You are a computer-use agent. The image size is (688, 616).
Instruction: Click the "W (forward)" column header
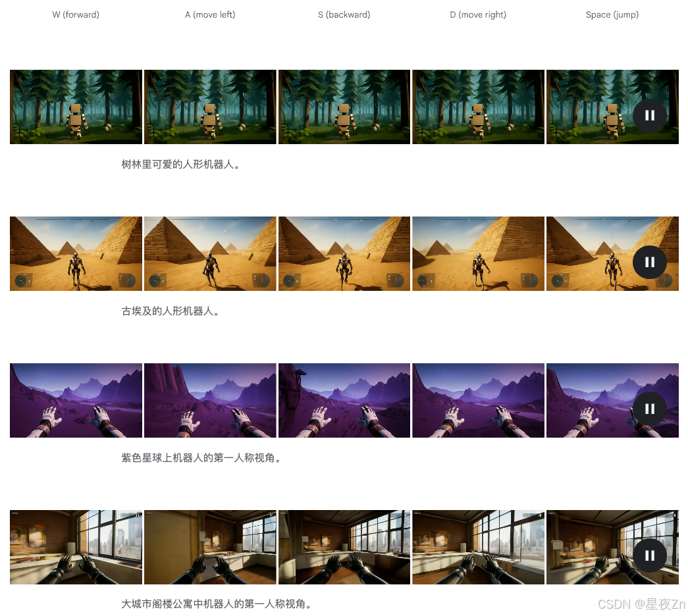coord(76,14)
